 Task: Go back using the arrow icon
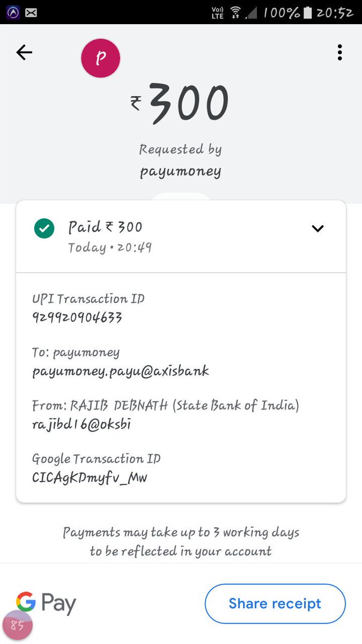coord(24,52)
